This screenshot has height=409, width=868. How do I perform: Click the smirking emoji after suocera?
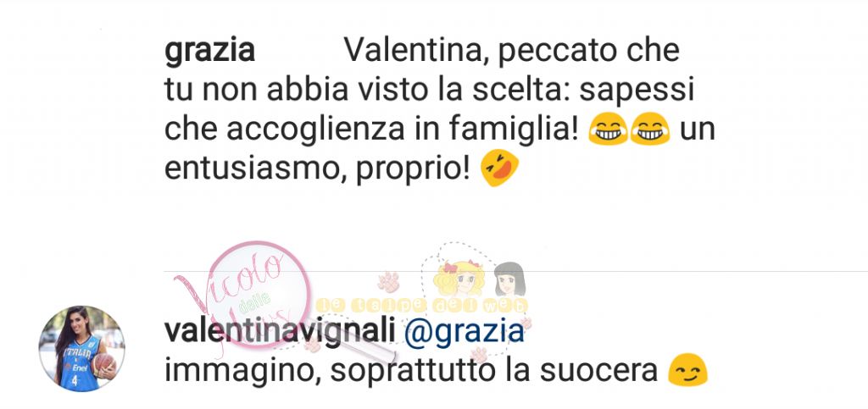tap(687, 371)
